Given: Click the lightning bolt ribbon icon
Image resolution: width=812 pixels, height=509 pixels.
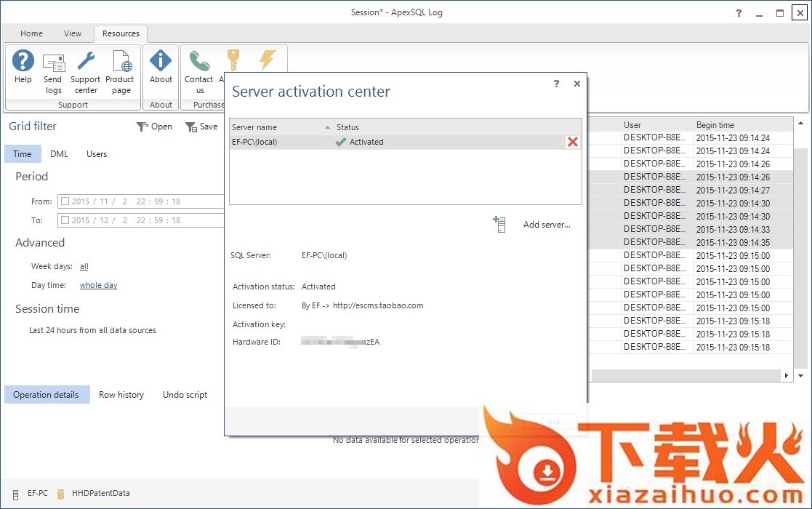Looking at the screenshot, I should click(268, 60).
